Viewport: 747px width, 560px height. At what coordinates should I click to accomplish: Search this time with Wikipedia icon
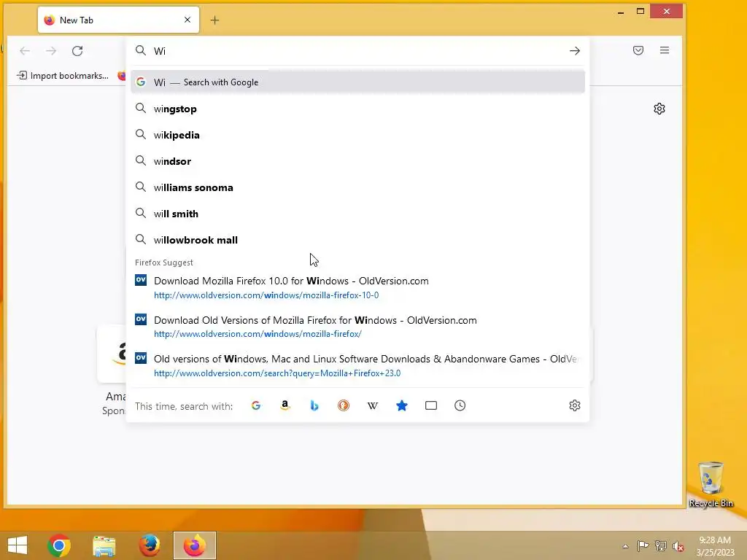pyautogui.click(x=373, y=405)
